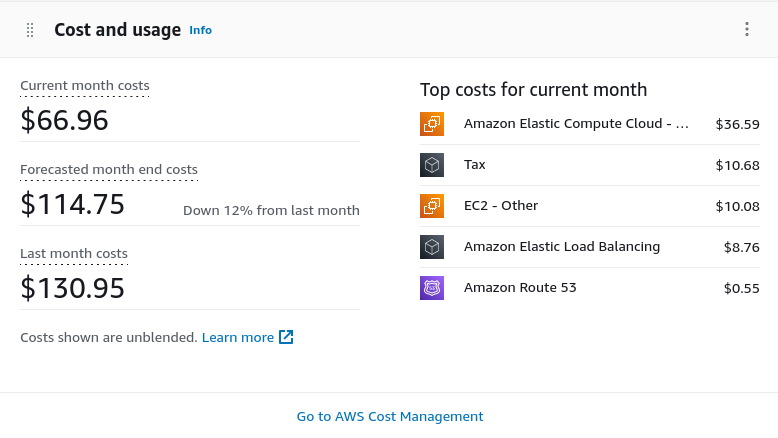Open the Info link next to Cost and usage
778x438 pixels.
click(200, 30)
